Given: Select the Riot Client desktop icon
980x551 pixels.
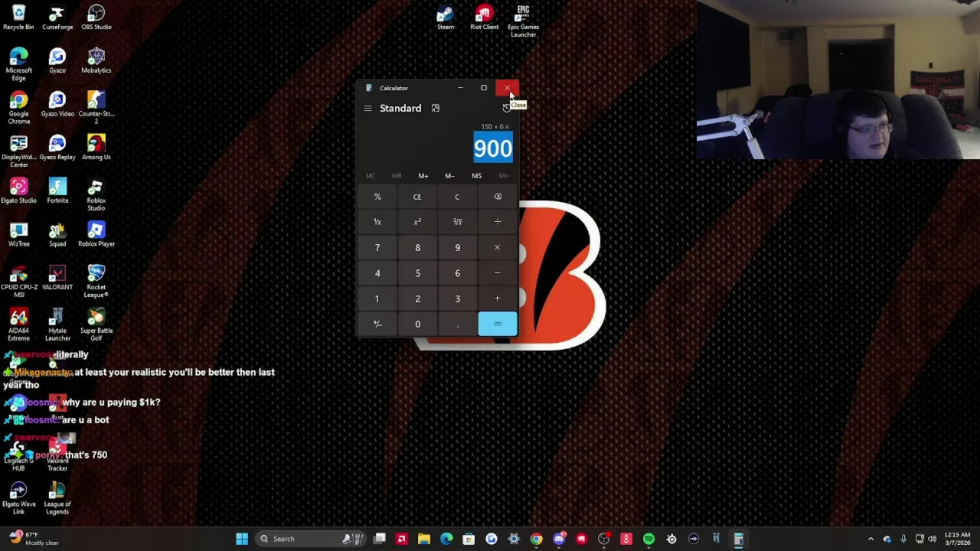Looking at the screenshot, I should pos(484,18).
